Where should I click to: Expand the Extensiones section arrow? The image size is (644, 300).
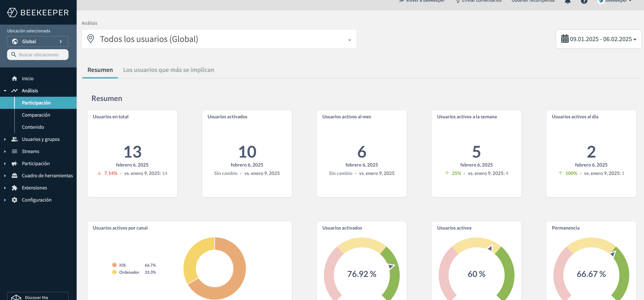coord(5,188)
